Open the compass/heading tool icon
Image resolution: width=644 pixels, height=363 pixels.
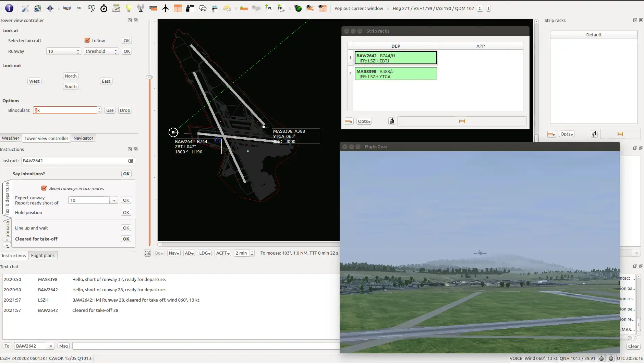pos(104,8)
